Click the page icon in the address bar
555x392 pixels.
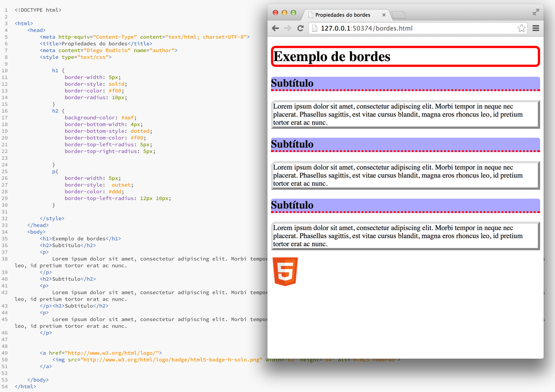[316, 28]
